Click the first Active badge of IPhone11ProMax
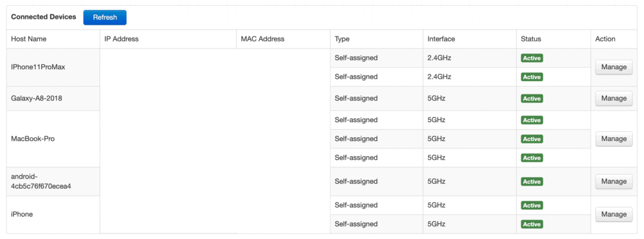644x239 pixels. 532,58
